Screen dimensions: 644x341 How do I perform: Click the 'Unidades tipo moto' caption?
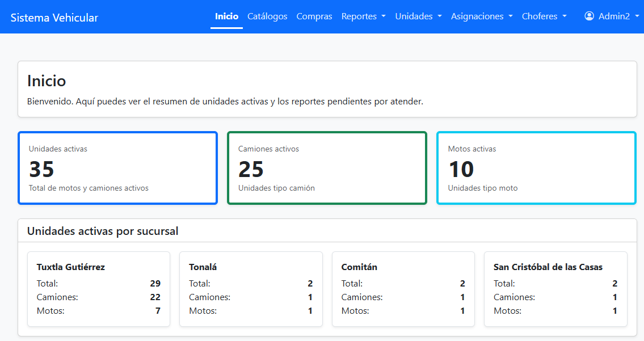point(483,188)
